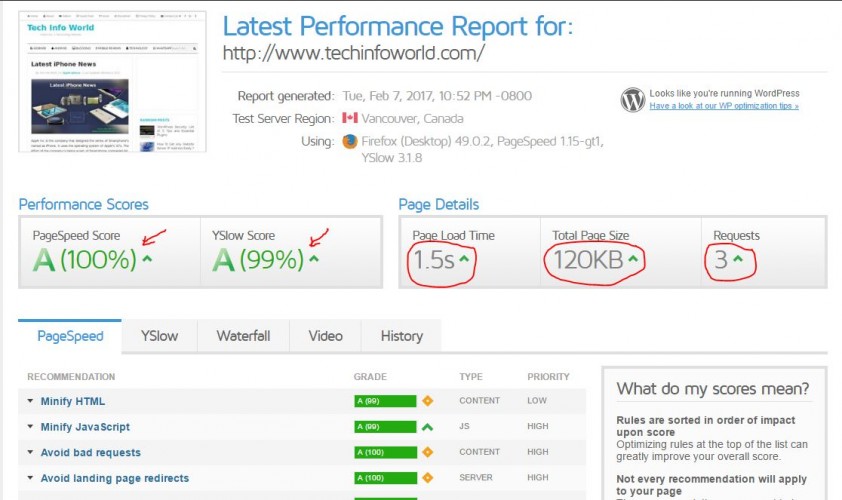This screenshot has height=500, width=842.
Task: Click the Page Details heading
Action: 439,204
